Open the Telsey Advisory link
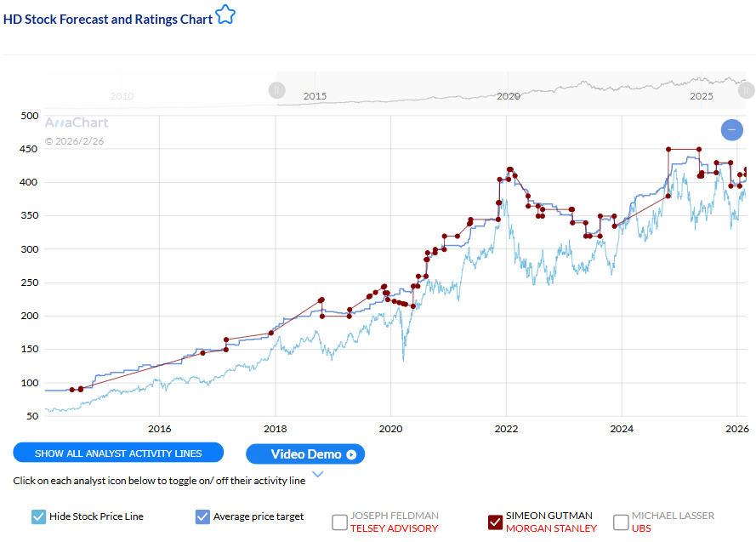The image size is (756, 542). pyautogui.click(x=394, y=528)
